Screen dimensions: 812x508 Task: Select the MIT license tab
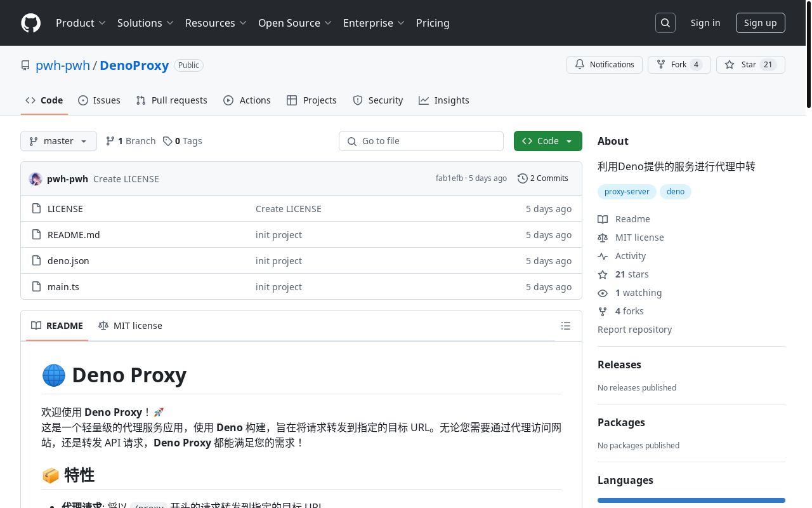coord(131,326)
